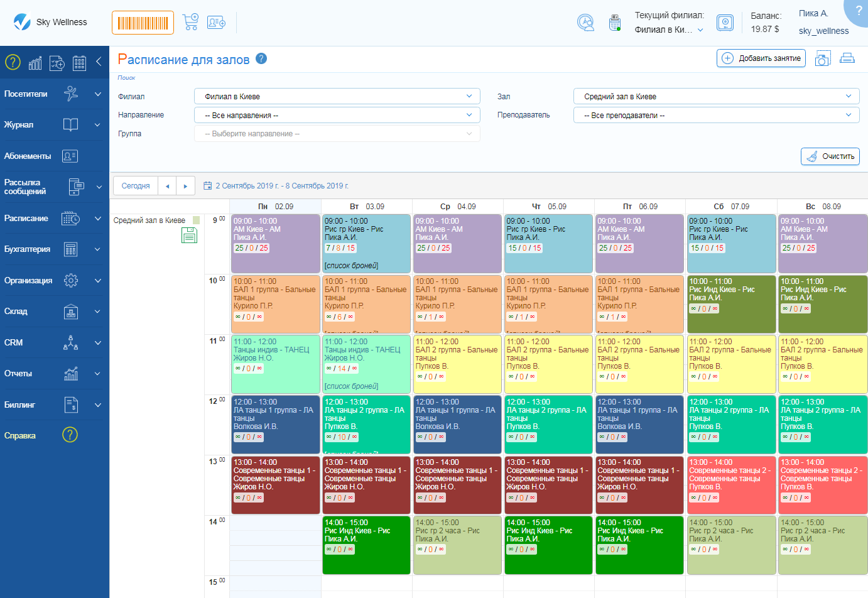Click the barcode scanner icon
Image resolution: width=868 pixels, height=598 pixels.
pos(143,23)
